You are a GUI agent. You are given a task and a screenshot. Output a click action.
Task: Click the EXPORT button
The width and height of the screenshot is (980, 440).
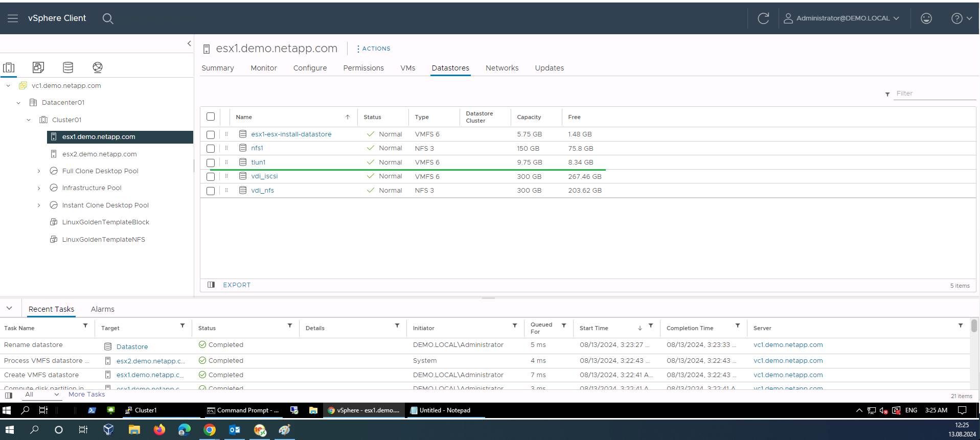click(x=237, y=285)
